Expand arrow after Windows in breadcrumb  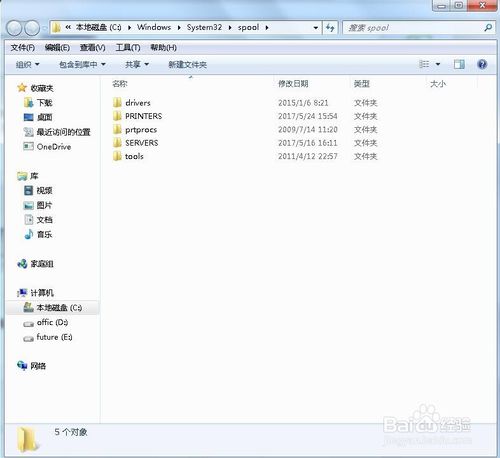(179, 28)
